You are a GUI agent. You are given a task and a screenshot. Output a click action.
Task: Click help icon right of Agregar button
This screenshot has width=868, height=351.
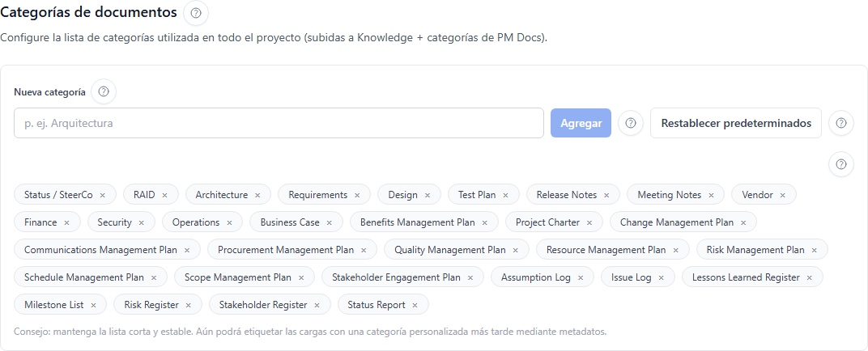click(x=631, y=124)
